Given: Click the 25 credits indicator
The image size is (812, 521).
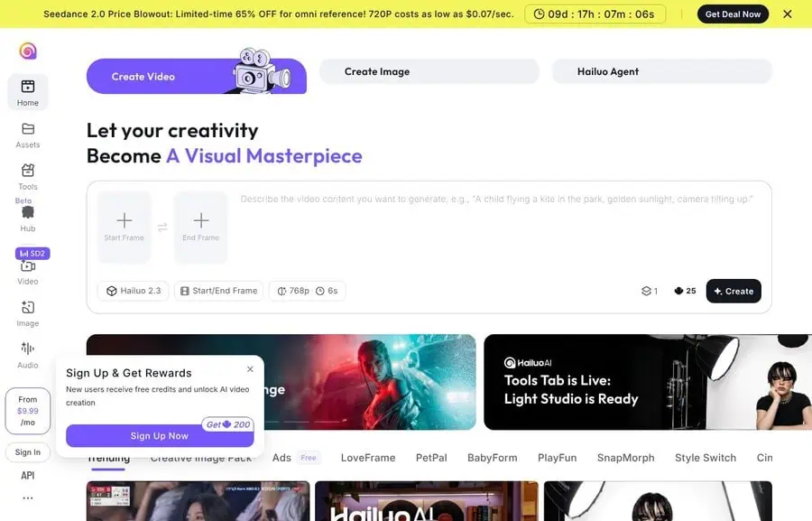Looking at the screenshot, I should 685,291.
